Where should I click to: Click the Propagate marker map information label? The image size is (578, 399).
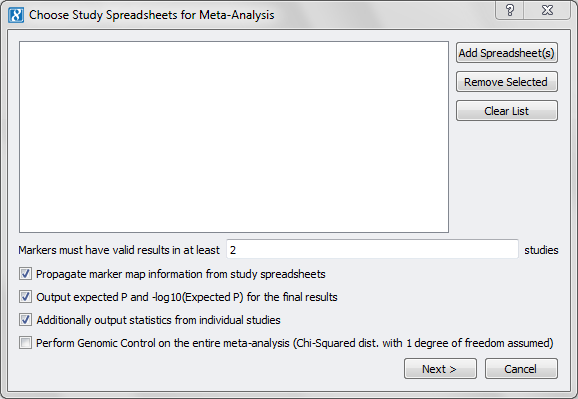(181, 274)
